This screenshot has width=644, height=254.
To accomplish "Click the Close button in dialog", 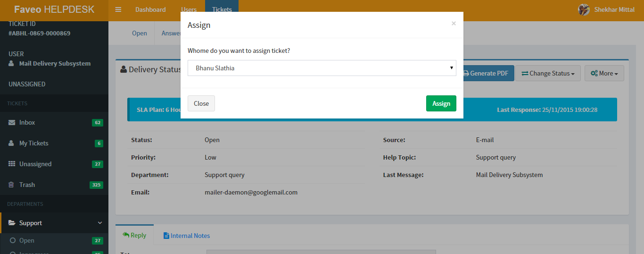I will click(x=201, y=103).
